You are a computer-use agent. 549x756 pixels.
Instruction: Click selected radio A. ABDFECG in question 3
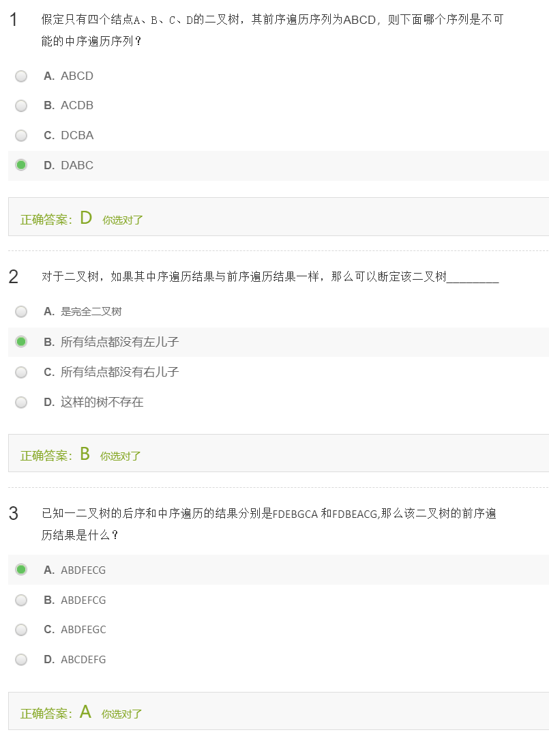(x=21, y=570)
